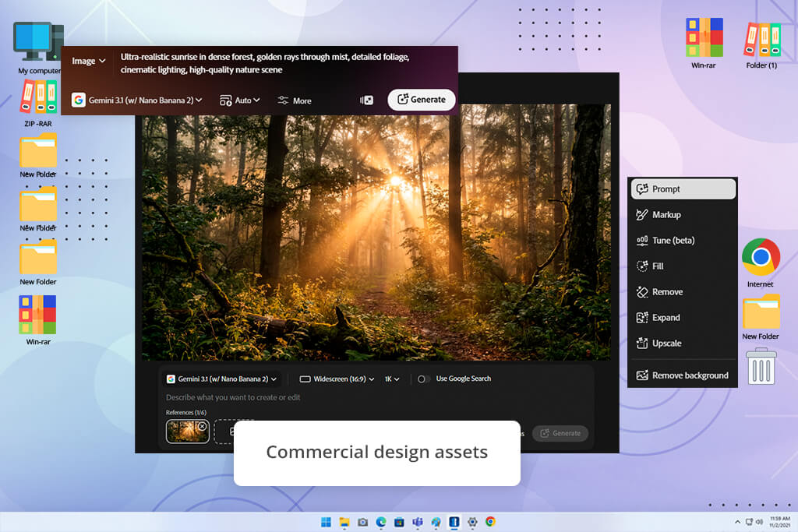This screenshot has width=798, height=532.
Task: Open the Recycle Bin on the desktop
Action: pyautogui.click(x=761, y=366)
